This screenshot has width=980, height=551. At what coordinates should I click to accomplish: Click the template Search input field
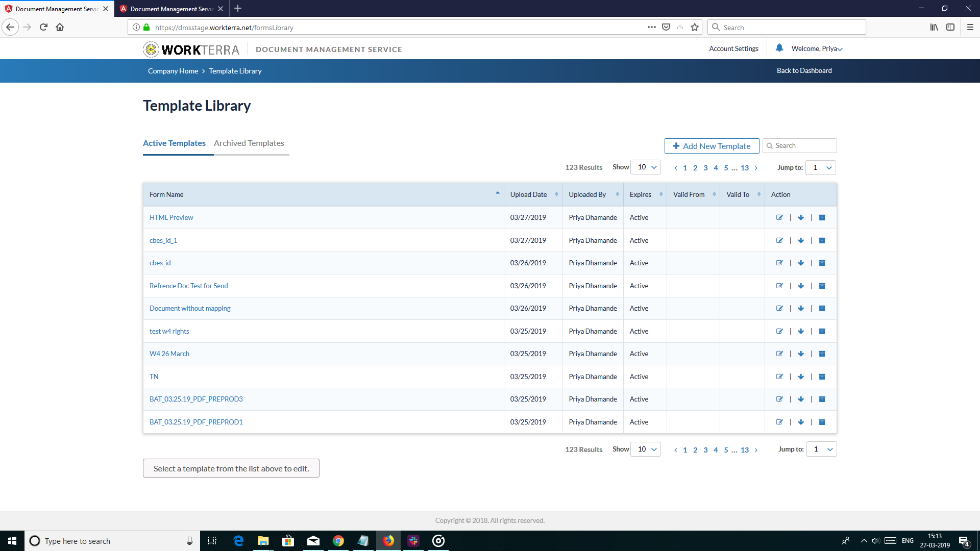pos(804,146)
